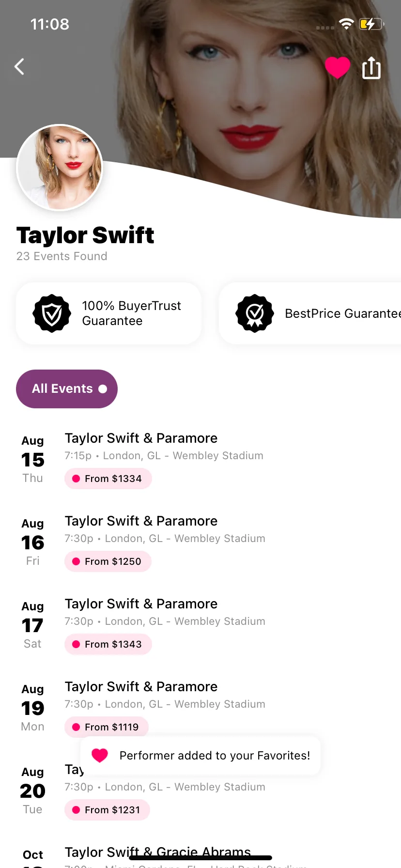Tap the Aug 20 date label
This screenshot has width=401, height=868.
coord(32,790)
